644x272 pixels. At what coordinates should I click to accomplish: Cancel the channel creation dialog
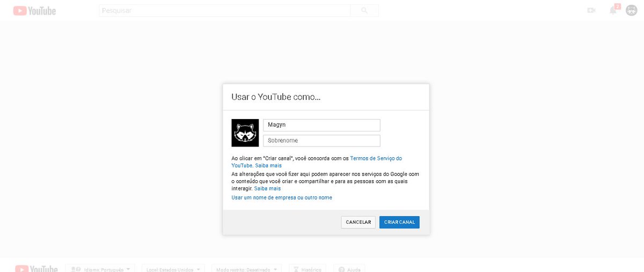(x=358, y=222)
